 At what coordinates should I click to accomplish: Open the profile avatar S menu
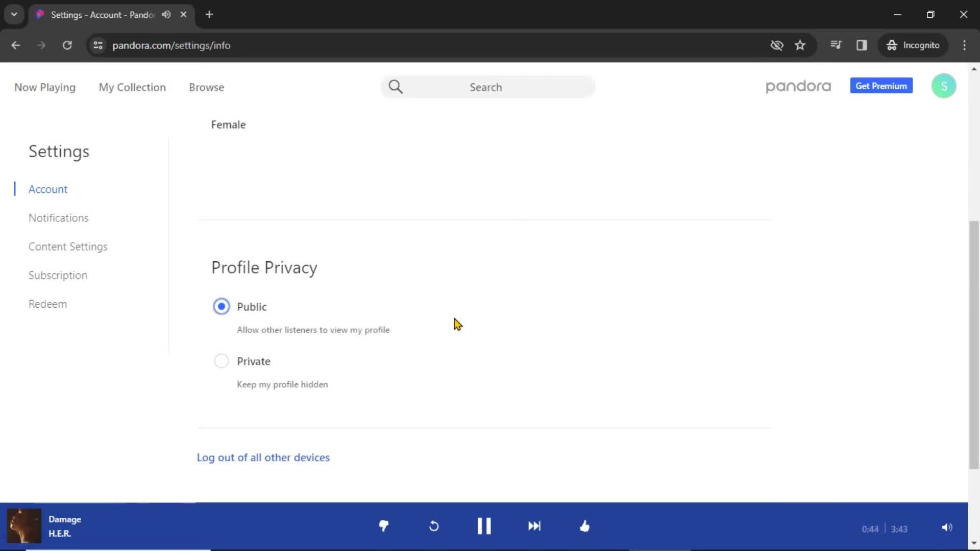click(x=944, y=86)
